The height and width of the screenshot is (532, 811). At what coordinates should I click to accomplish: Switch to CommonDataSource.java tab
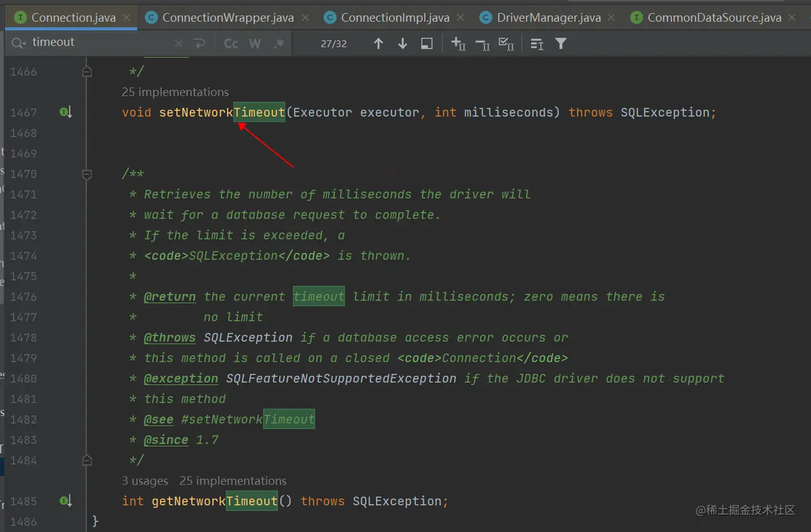(714, 17)
